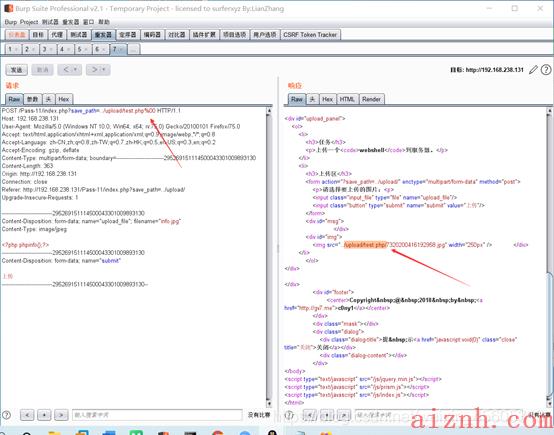The image size is (554, 435).
Task: Select Repeater request tab 4
Action: tap(65, 49)
